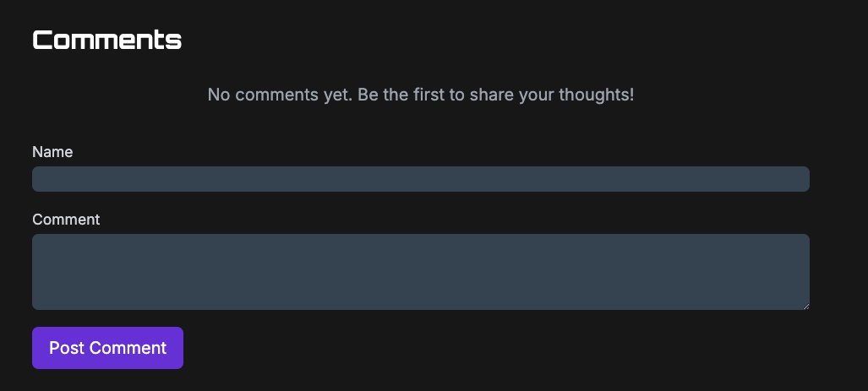
Task: Grab the Comment textarea corner grip
Action: (805, 305)
